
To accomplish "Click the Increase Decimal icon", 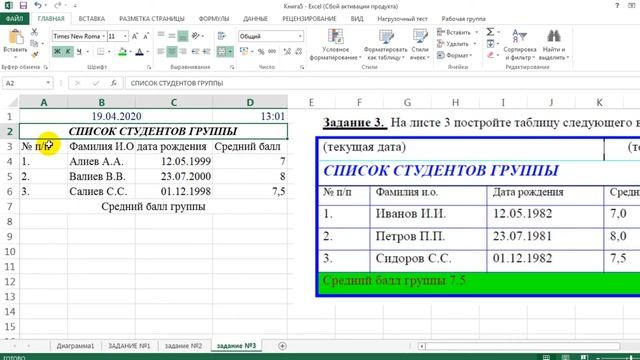I will point(287,51).
